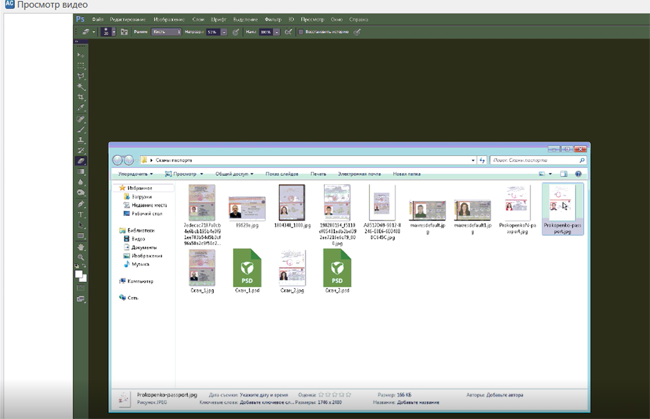This screenshot has width=650, height=419.
Task: Enable Erase to History checkbox
Action: tap(301, 32)
